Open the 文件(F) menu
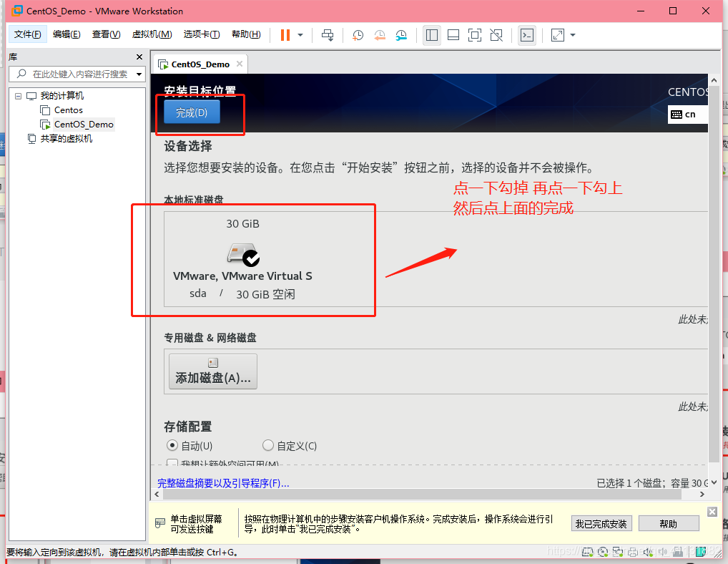 pyautogui.click(x=27, y=34)
